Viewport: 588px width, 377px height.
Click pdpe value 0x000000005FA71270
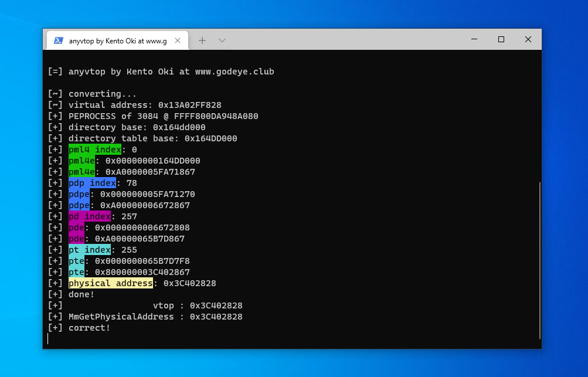tap(147, 194)
